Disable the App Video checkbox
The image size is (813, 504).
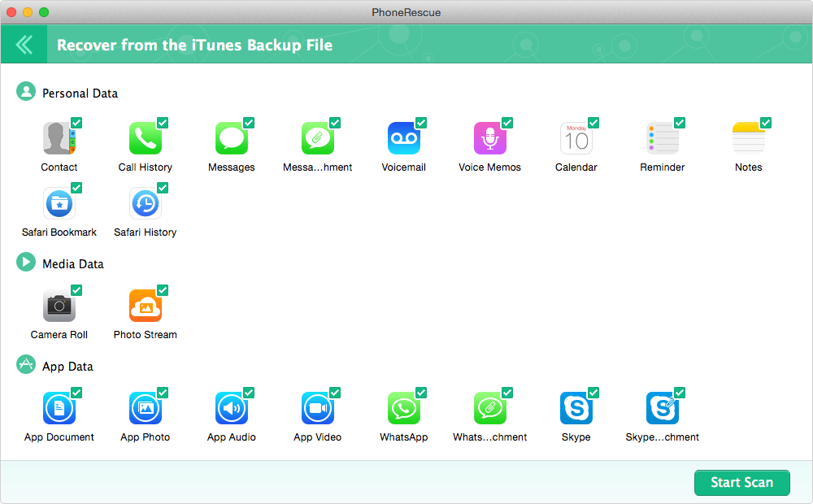click(335, 393)
